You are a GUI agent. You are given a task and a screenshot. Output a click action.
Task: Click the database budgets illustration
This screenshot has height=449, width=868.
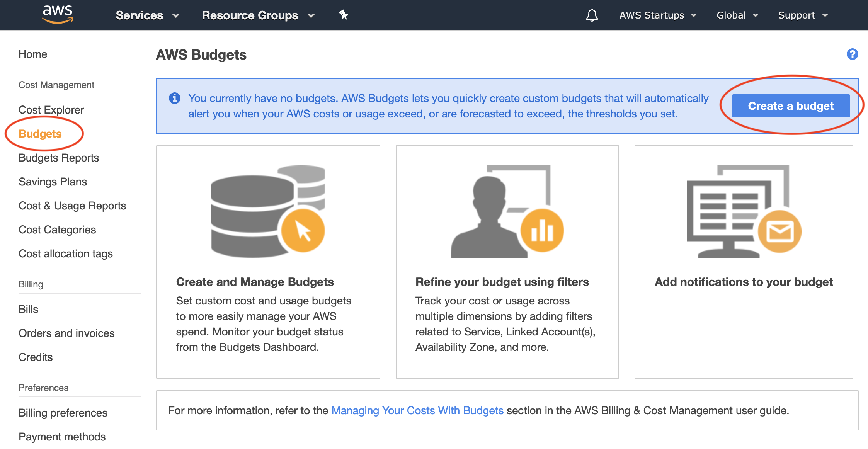point(268,211)
